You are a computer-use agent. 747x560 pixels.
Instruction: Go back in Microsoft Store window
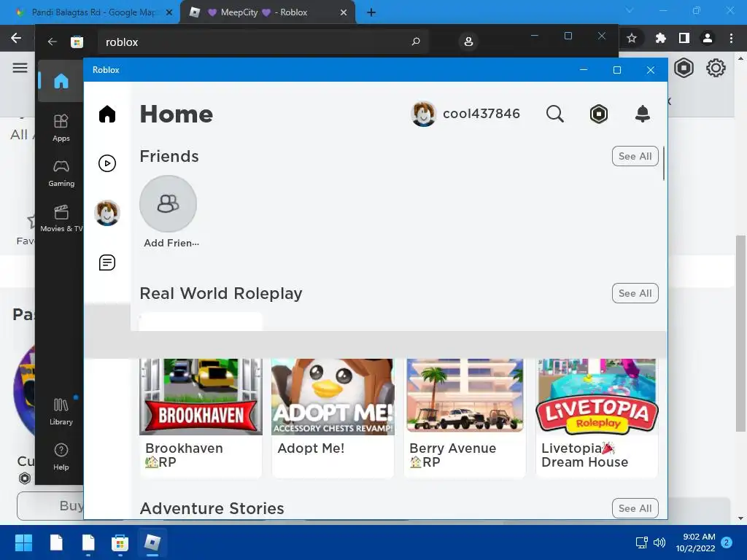point(52,42)
